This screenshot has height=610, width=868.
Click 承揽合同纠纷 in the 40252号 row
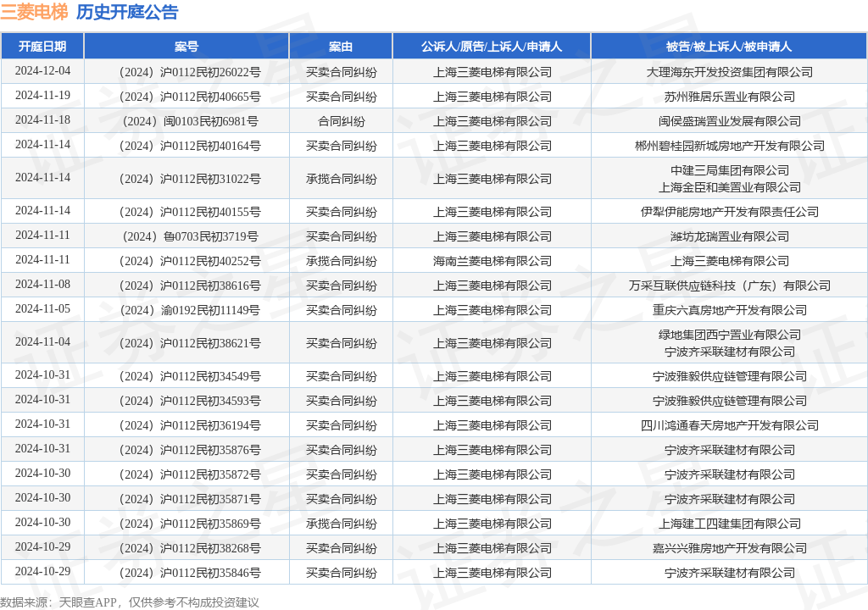click(341, 261)
